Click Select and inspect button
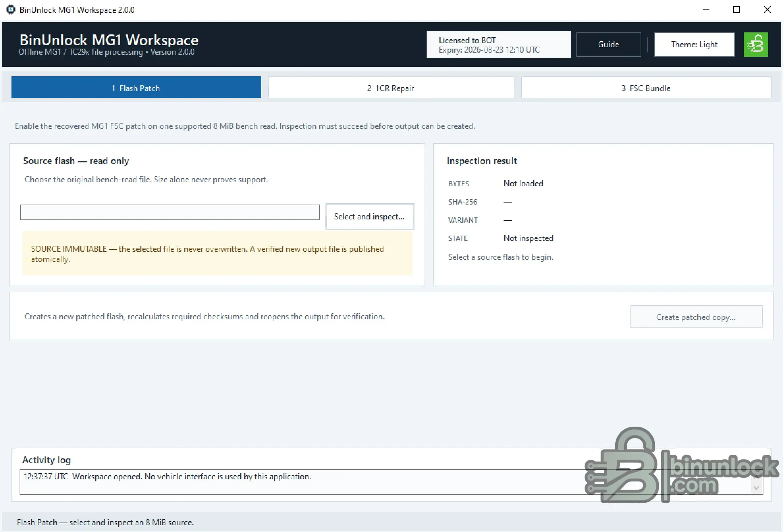The height and width of the screenshot is (532, 783). point(370,217)
